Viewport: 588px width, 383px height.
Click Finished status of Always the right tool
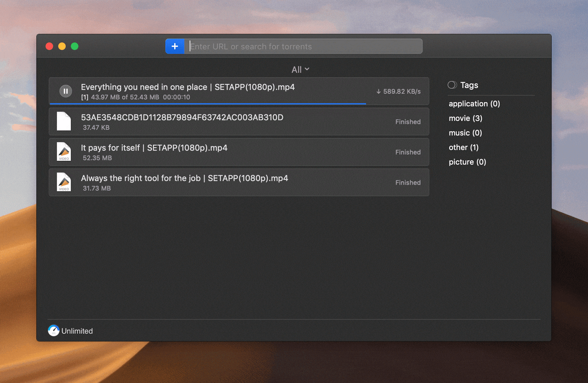(x=408, y=182)
